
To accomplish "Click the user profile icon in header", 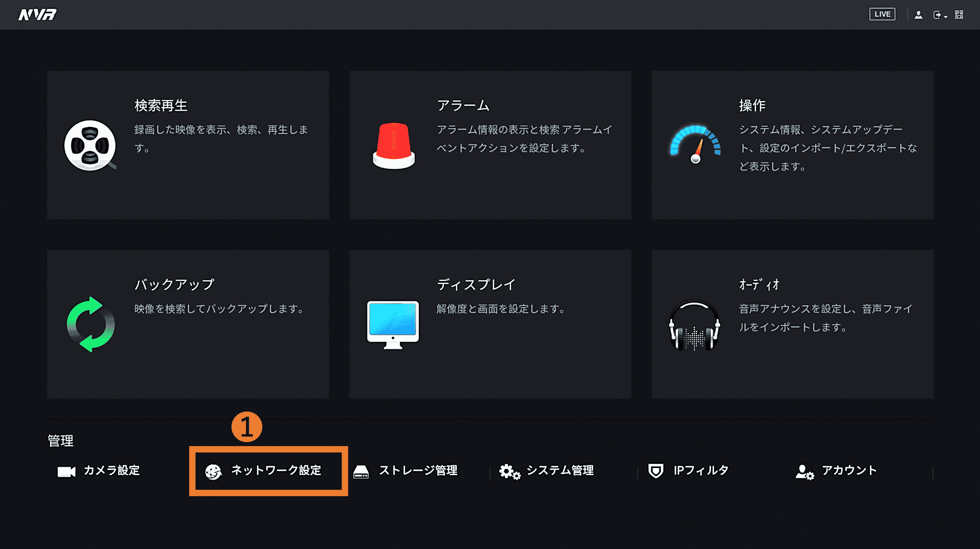I will point(918,15).
